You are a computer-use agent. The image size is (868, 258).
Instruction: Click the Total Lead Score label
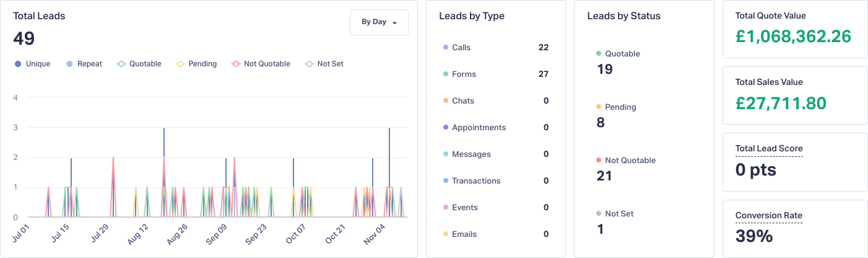coord(769,149)
